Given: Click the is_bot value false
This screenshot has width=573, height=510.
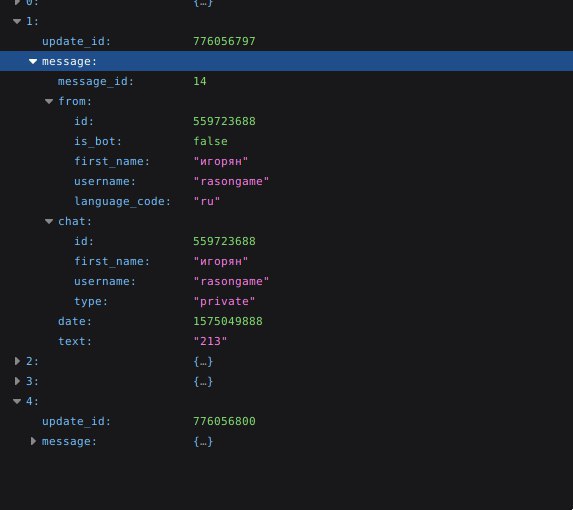Looking at the screenshot, I should click(x=210, y=141).
